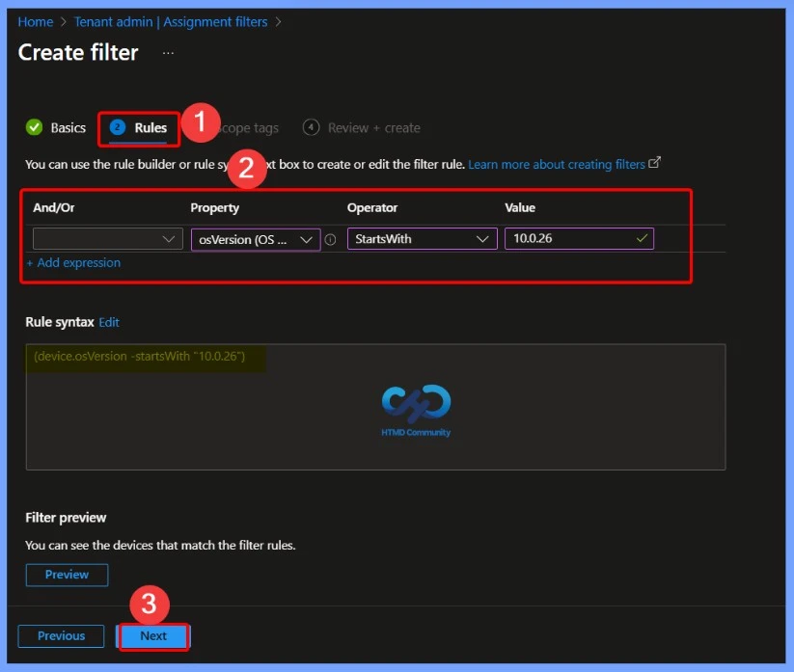The image size is (794, 672).
Task: Click the Add expression link
Action: coord(73,262)
